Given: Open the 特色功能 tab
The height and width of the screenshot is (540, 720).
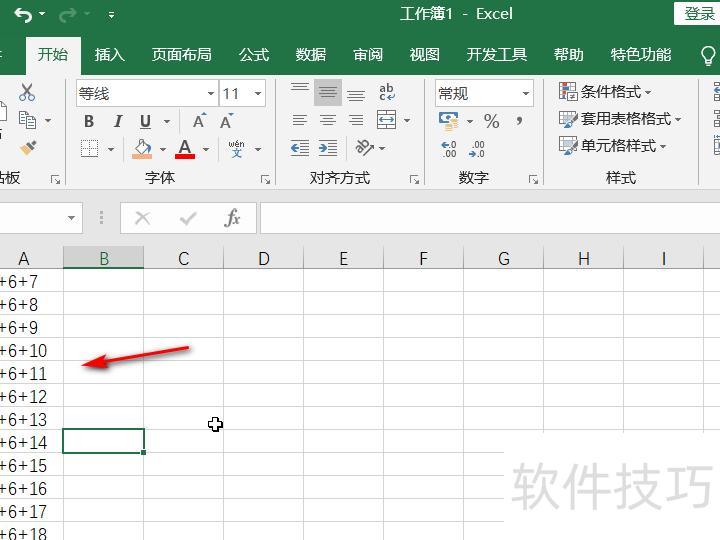Looking at the screenshot, I should pos(641,55).
